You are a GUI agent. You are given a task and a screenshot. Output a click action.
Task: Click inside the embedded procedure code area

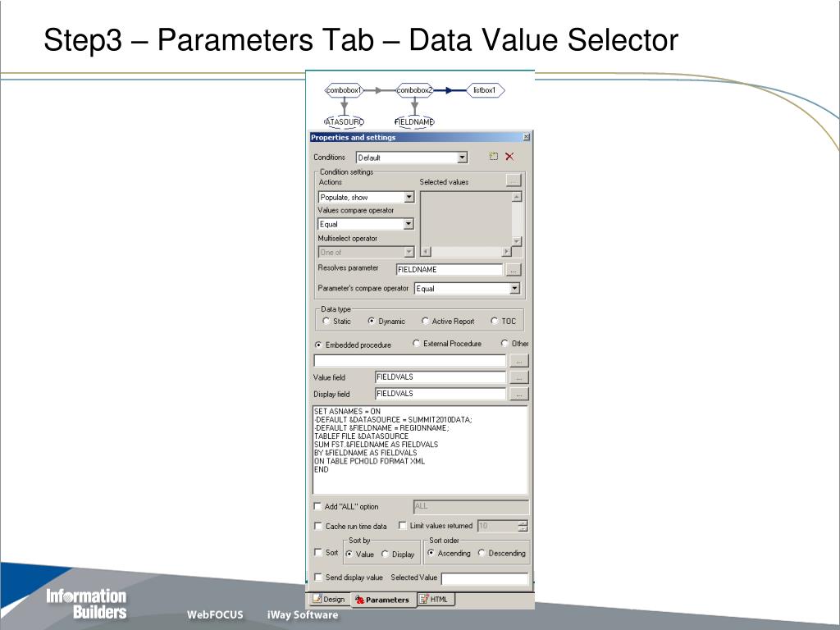421,450
